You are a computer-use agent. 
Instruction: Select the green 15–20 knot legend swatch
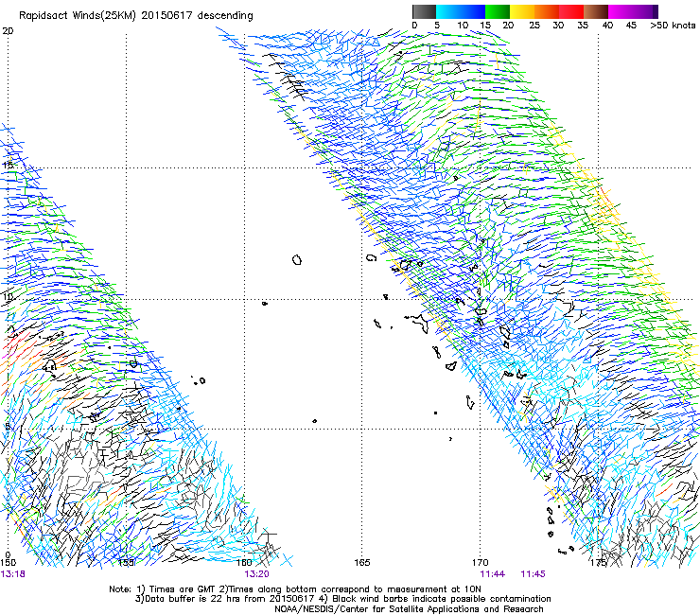(498, 11)
